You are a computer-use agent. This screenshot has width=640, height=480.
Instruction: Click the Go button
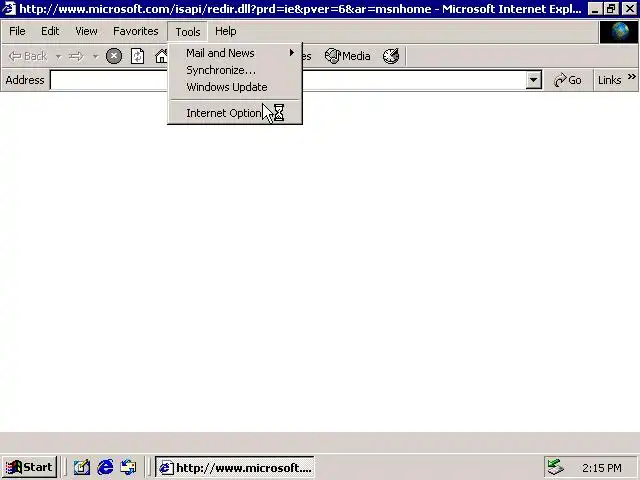pos(568,80)
